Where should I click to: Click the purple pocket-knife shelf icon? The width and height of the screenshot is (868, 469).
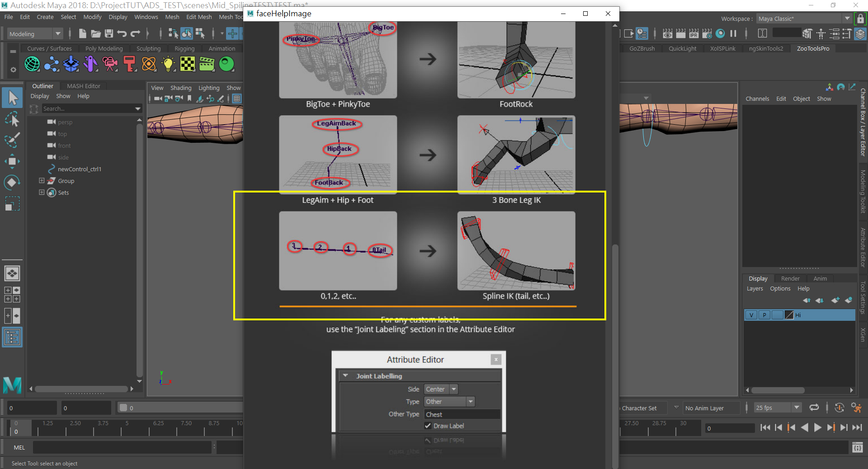click(90, 64)
